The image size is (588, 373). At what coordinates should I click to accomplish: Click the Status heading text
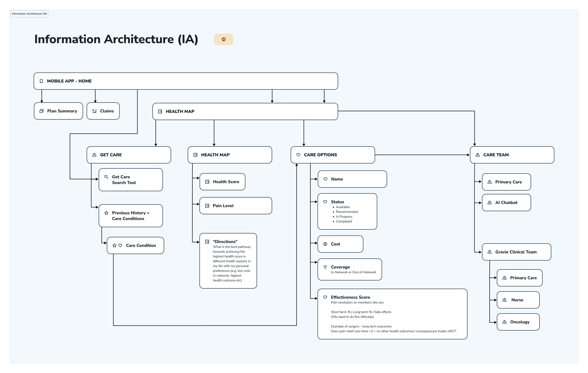[337, 202]
